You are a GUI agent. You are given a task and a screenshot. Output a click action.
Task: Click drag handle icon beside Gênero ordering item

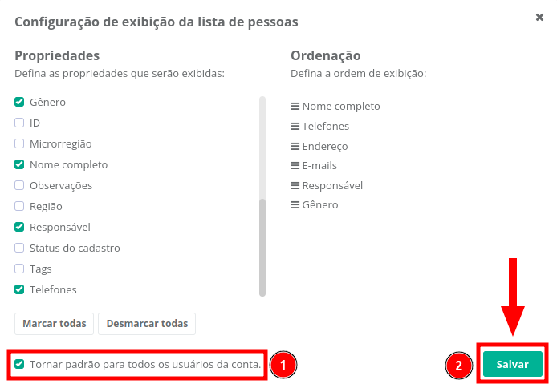pos(295,204)
